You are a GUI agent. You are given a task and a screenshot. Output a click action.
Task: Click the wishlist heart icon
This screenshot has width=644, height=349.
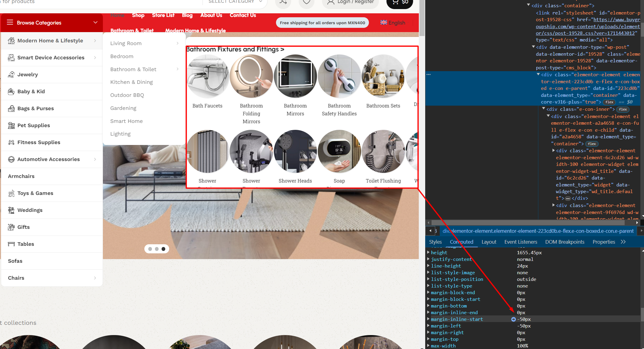pyautogui.click(x=307, y=2)
